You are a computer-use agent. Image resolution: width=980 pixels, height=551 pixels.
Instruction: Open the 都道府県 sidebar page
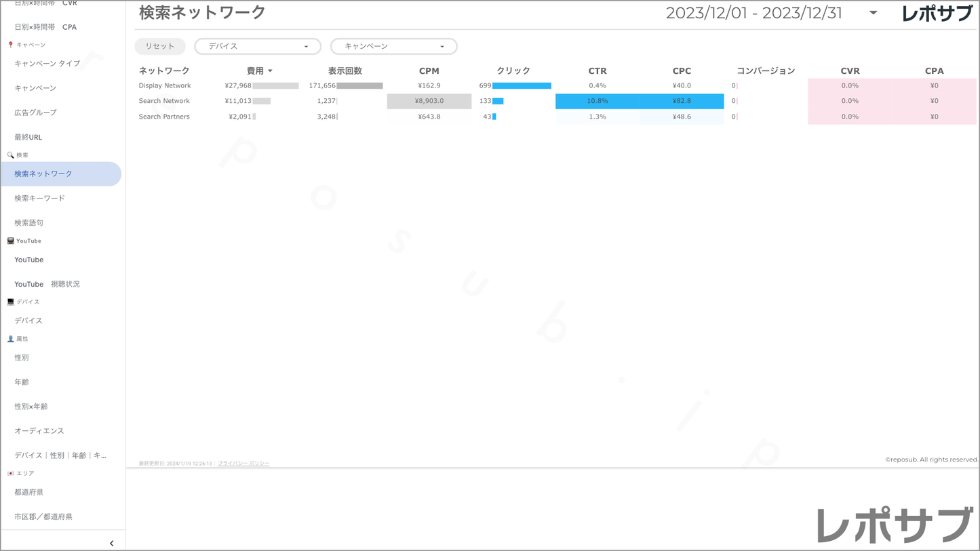pos(29,493)
